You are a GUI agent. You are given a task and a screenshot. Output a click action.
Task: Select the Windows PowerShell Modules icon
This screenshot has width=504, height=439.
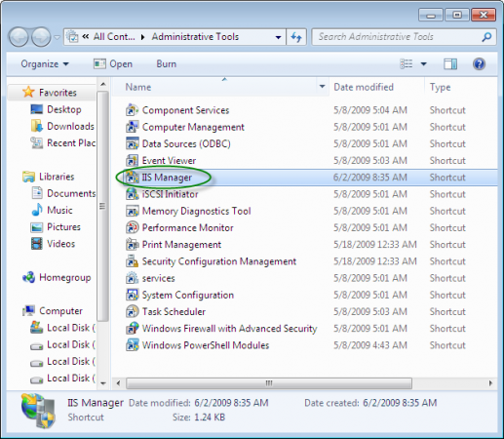click(x=132, y=345)
